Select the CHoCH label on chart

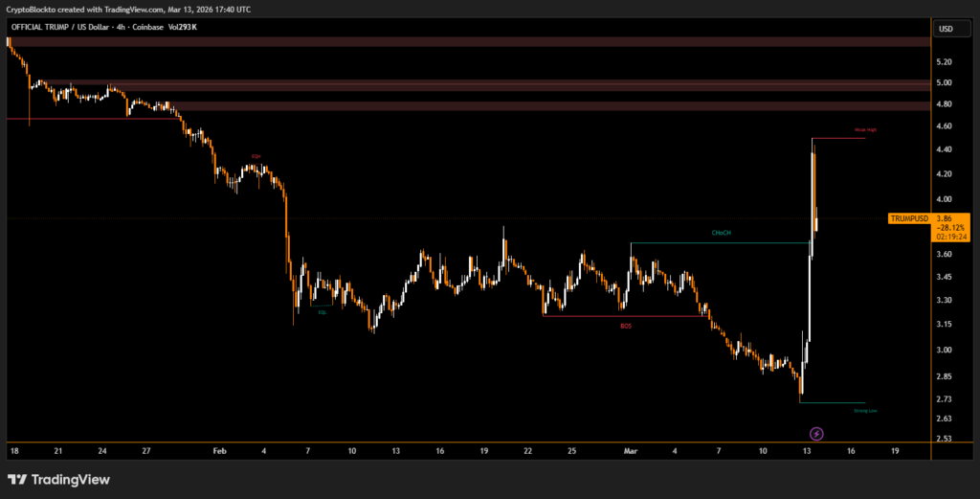tap(720, 233)
